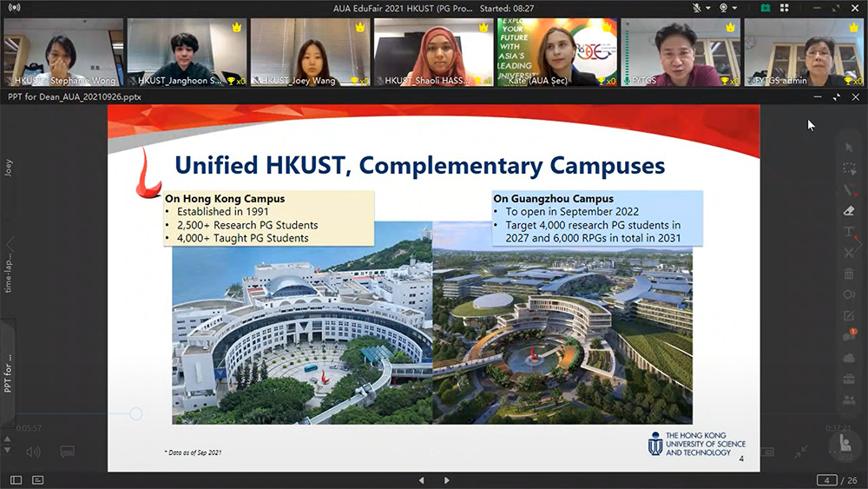Screen dimensions: 868x489
Task: Expand the right toolbar side chevron
Action: pos(858,244)
